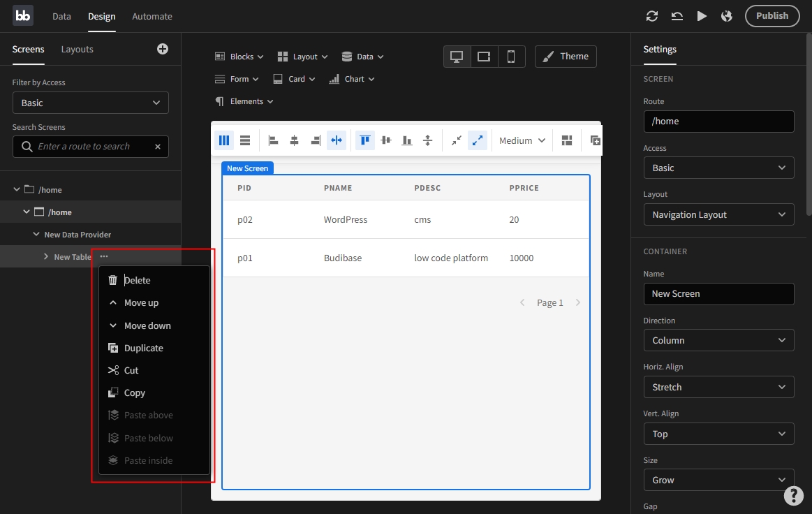Screen dimensions: 812x514
Task: Select the tablet device preview icon
Action: click(484, 57)
